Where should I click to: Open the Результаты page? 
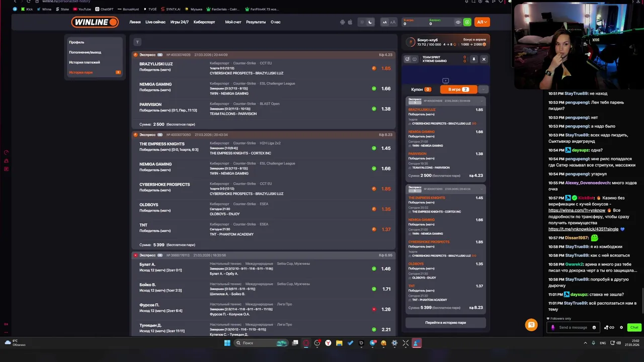pyautogui.click(x=256, y=22)
